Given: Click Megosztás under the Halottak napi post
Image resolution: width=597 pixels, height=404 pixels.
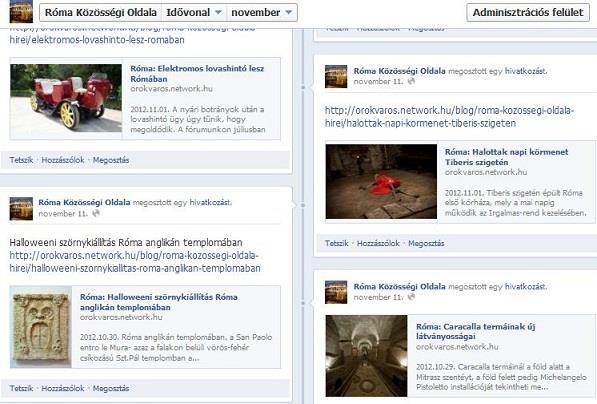Looking at the screenshot, I should 426,243.
